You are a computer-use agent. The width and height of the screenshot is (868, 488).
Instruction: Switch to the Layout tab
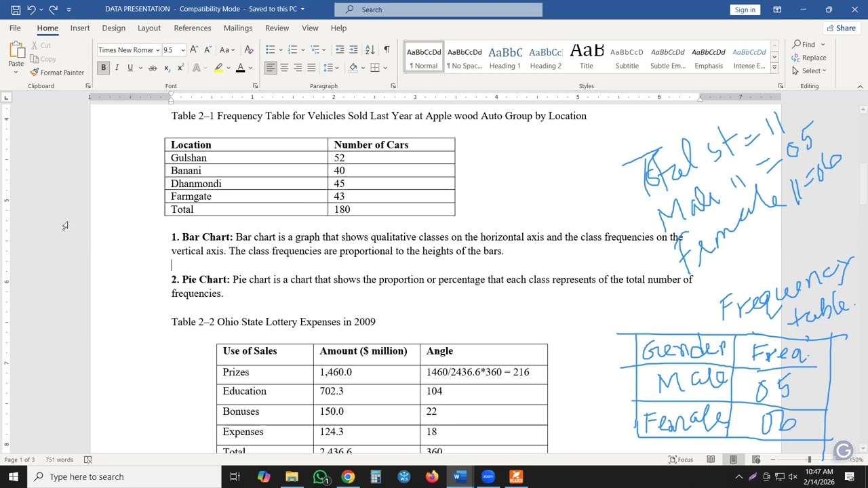tap(149, 28)
